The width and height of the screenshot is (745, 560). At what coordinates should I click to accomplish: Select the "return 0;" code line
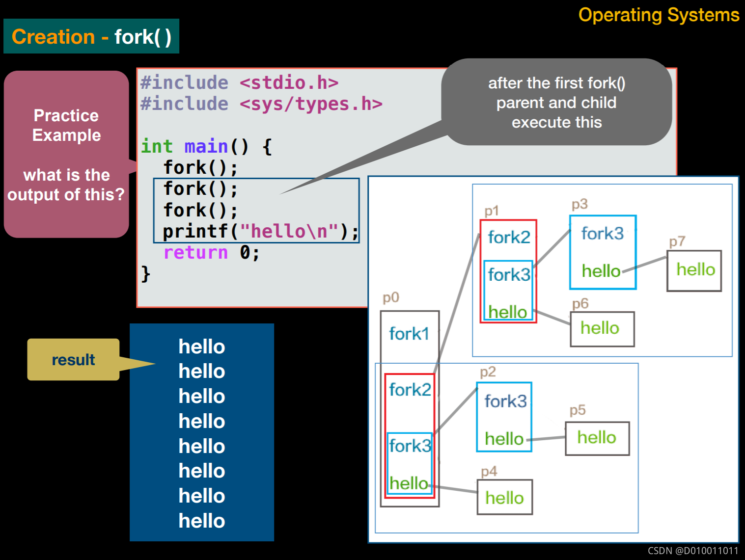click(211, 252)
